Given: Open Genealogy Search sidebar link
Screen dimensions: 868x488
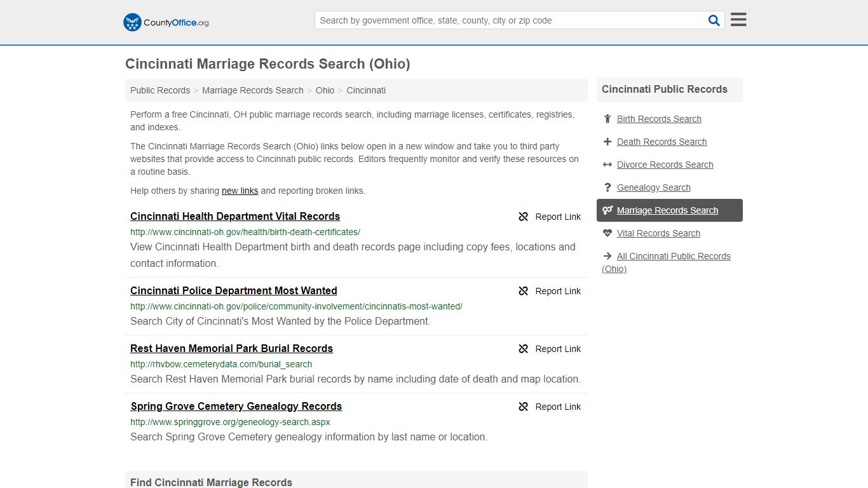Looking at the screenshot, I should pyautogui.click(x=653, y=187).
